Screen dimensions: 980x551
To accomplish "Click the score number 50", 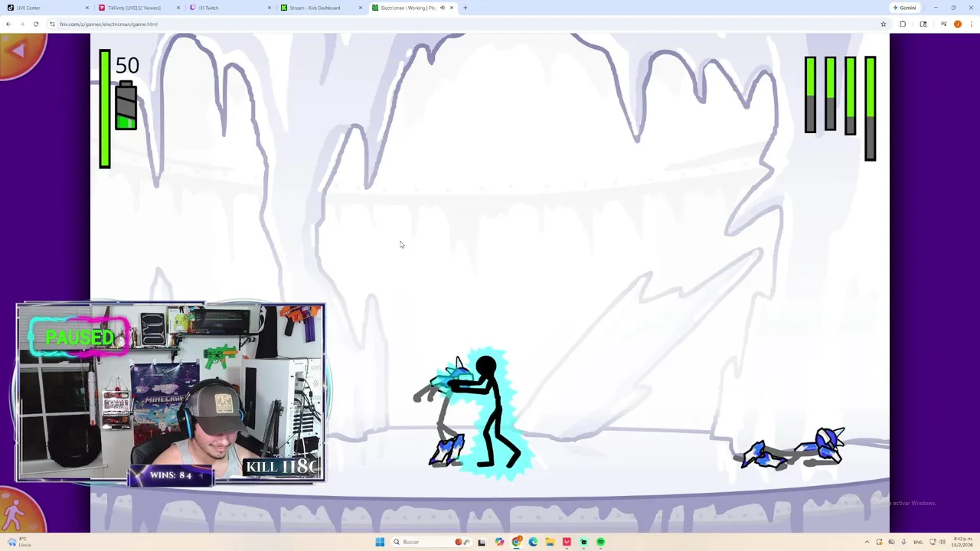I will click(127, 66).
